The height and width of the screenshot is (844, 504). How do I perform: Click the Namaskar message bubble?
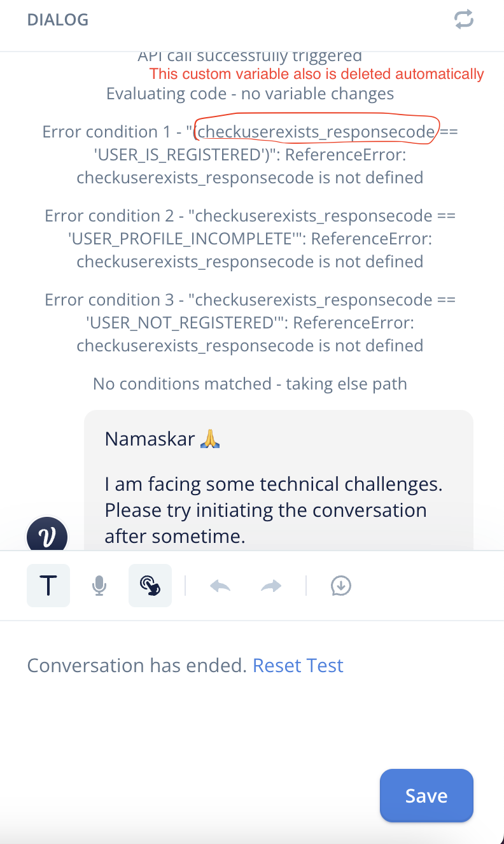pos(279,480)
